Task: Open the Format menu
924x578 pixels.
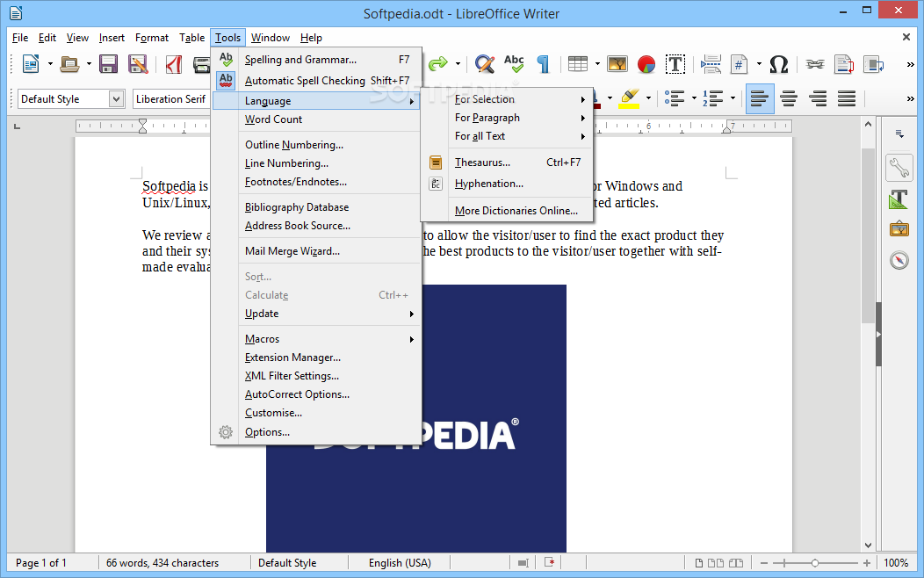Action: pyautogui.click(x=151, y=38)
